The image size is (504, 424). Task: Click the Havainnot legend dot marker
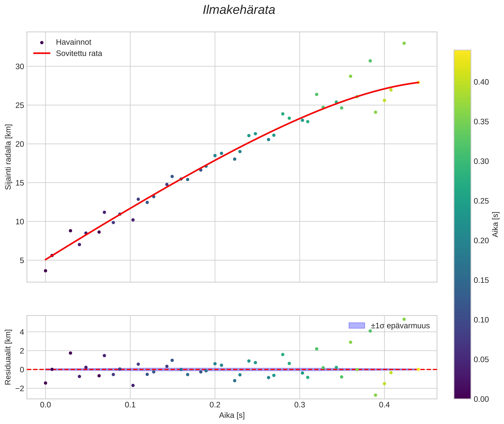click(x=42, y=42)
